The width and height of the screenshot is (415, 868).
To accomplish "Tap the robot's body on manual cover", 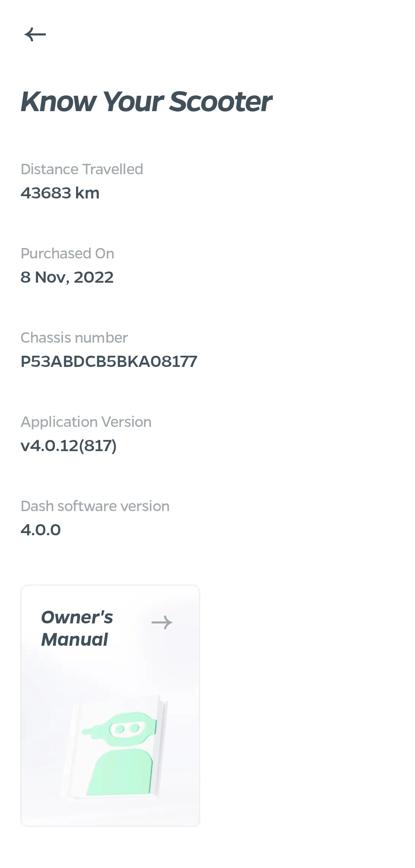I will pos(120,772).
